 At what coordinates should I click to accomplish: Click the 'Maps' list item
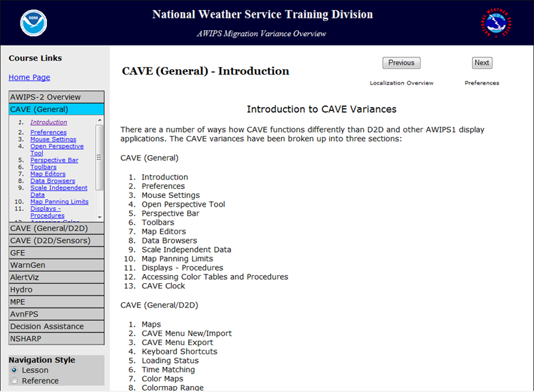pyautogui.click(x=151, y=324)
